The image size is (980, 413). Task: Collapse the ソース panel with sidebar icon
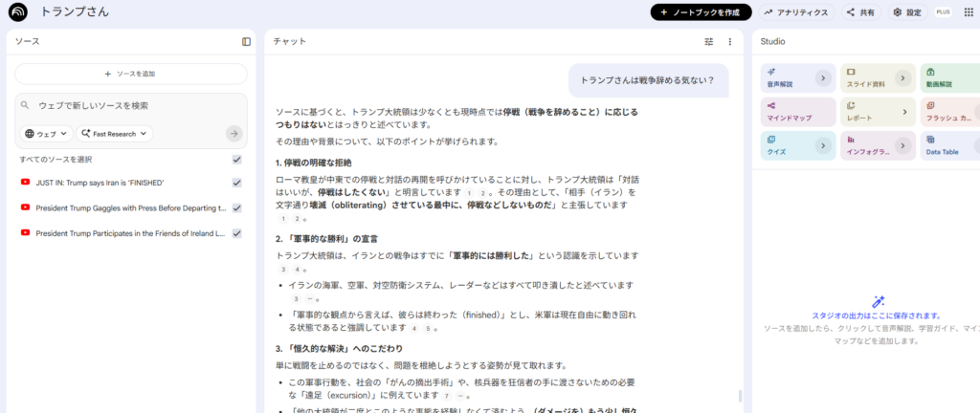tap(246, 42)
